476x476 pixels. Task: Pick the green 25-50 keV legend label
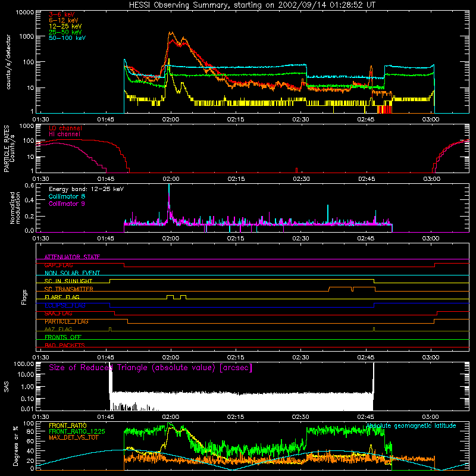[x=65, y=32]
